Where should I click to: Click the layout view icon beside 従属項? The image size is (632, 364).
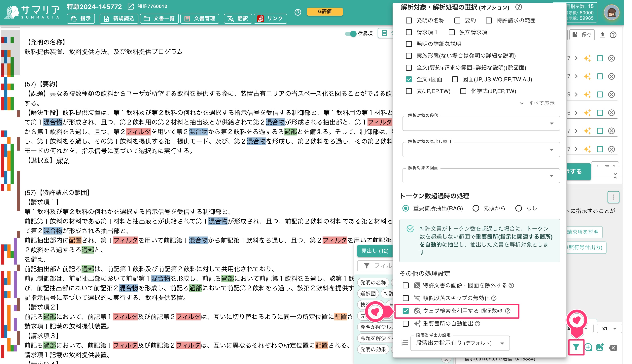pyautogui.click(x=384, y=33)
